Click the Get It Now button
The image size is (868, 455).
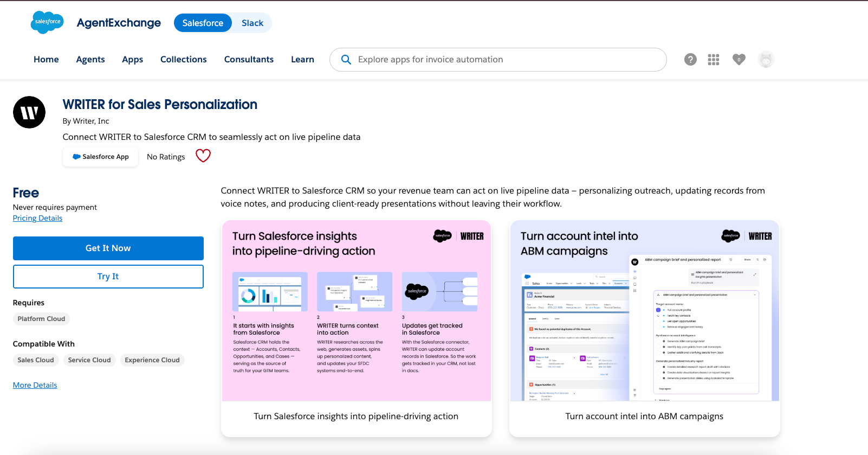pos(108,248)
